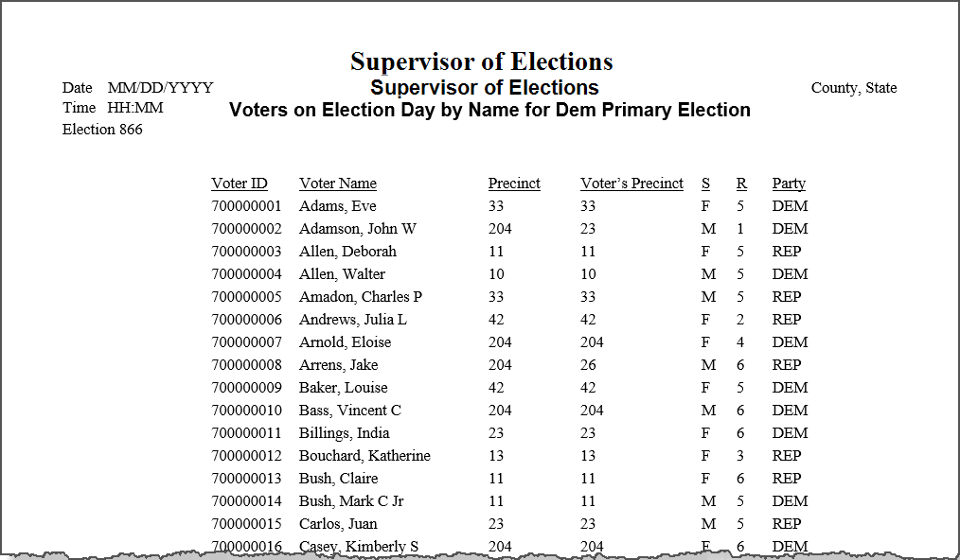Screen dimensions: 960x560
Task: Click the Voter ID column header
Action: click(x=240, y=184)
